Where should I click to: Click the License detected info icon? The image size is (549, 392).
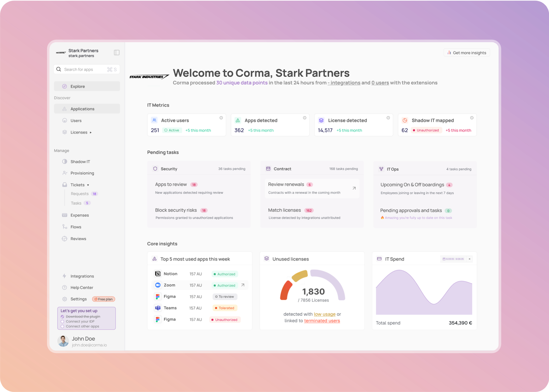pos(388,118)
